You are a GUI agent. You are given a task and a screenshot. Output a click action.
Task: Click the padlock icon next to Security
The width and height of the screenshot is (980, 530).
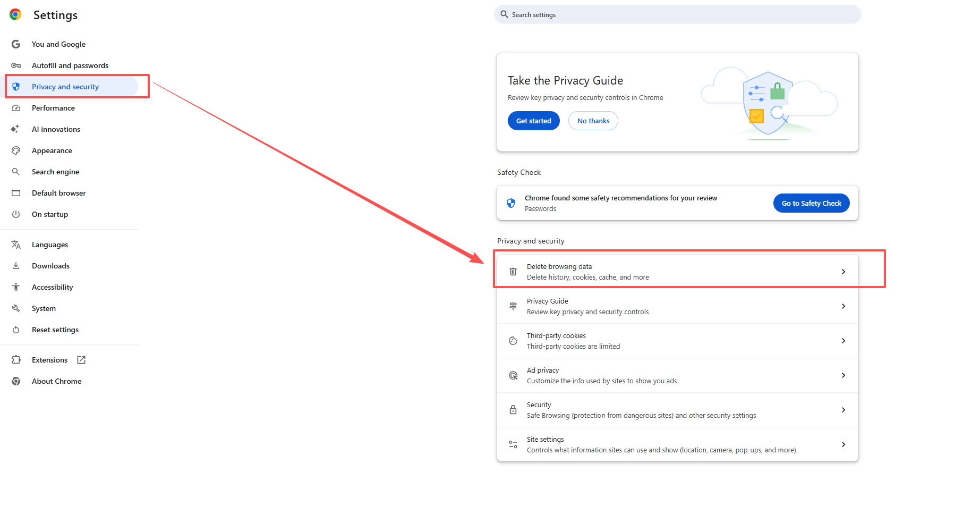pyautogui.click(x=513, y=410)
